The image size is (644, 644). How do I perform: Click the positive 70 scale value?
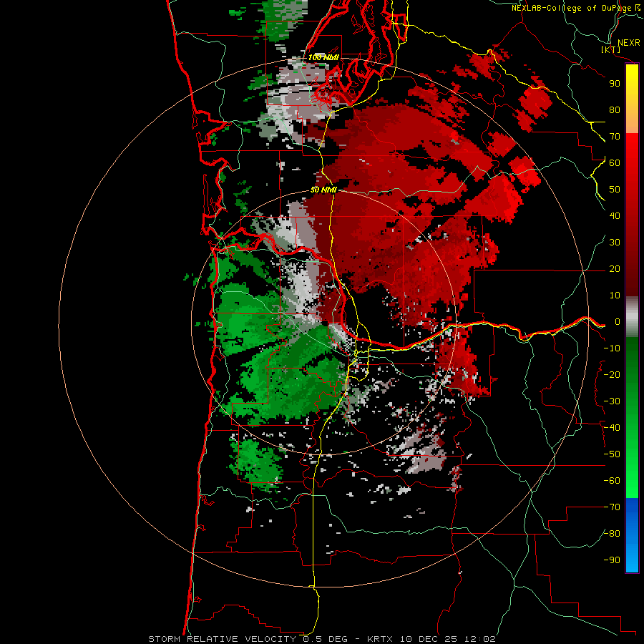coord(615,137)
